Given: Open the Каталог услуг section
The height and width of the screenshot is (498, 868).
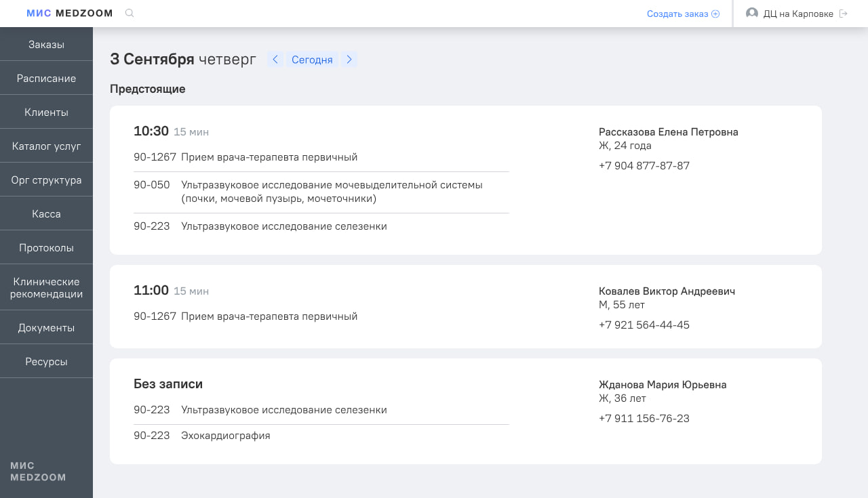Looking at the screenshot, I should tap(45, 146).
